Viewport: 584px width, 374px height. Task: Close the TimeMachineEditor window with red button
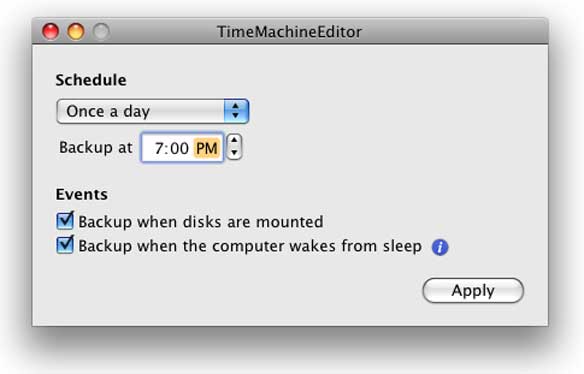point(50,31)
